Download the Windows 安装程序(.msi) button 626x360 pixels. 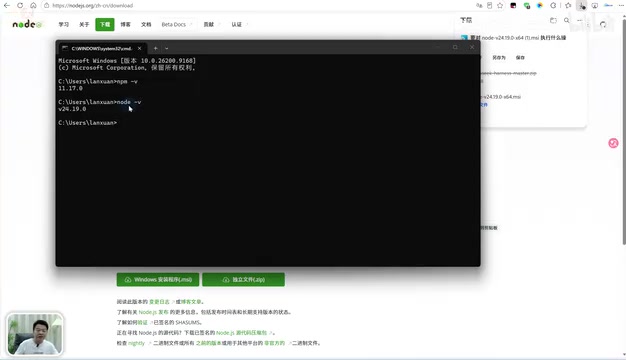point(158,279)
